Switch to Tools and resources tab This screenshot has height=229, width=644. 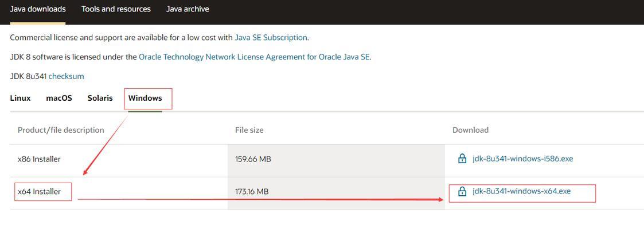(x=116, y=9)
